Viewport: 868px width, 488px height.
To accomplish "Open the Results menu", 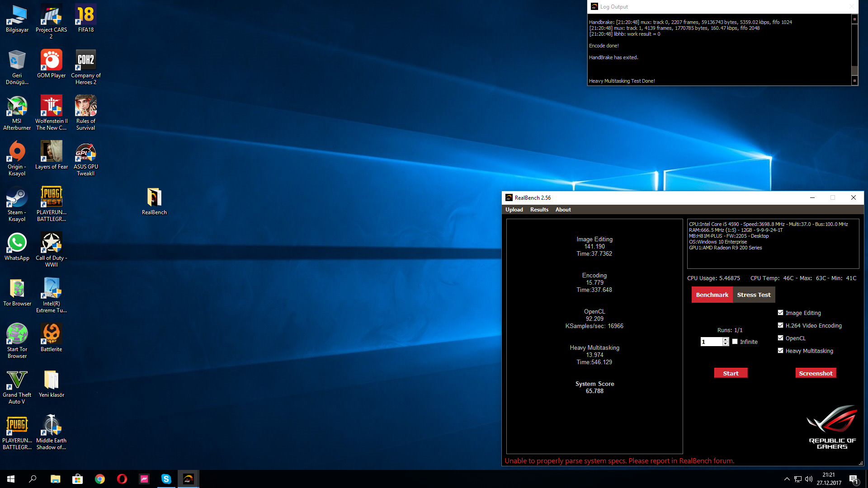I will (x=539, y=210).
